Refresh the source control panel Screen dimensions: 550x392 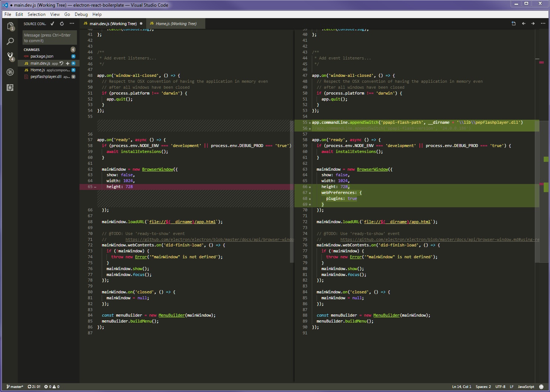[62, 24]
